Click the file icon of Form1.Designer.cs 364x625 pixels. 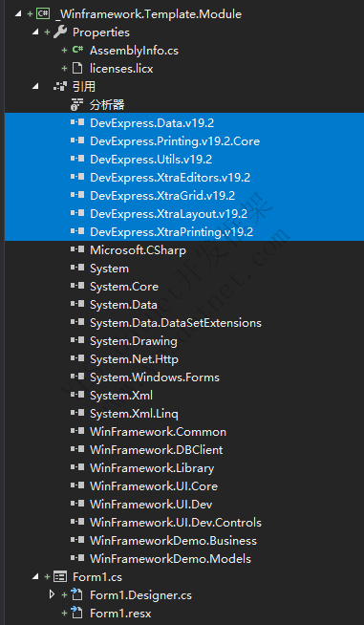tap(77, 594)
